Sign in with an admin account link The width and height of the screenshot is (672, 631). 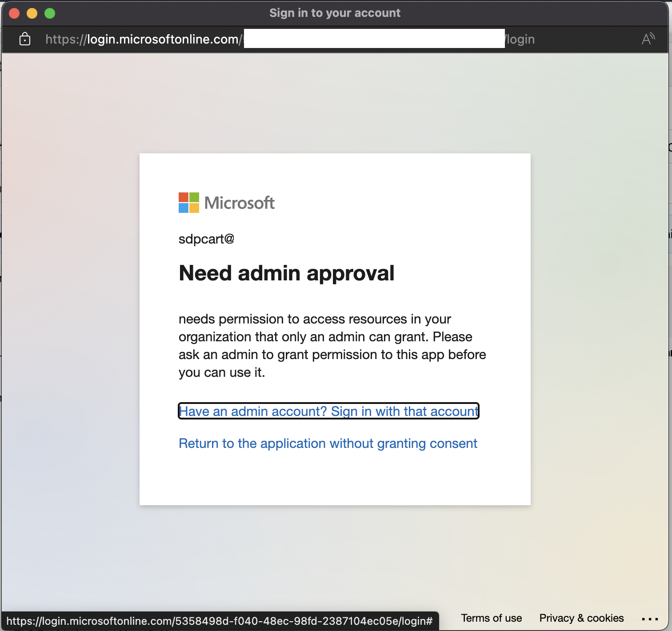pyautogui.click(x=328, y=411)
